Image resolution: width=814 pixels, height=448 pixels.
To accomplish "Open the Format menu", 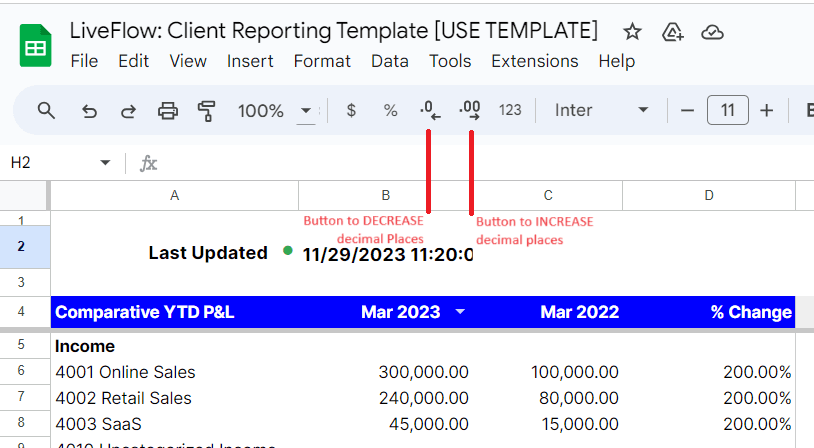I will 322,61.
